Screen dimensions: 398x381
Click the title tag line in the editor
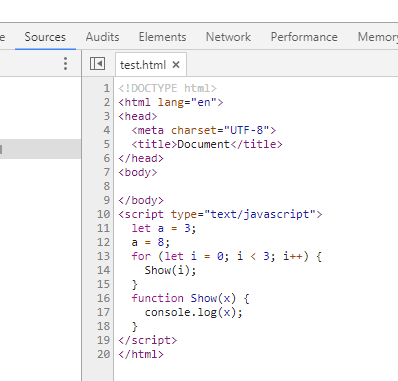point(207,144)
